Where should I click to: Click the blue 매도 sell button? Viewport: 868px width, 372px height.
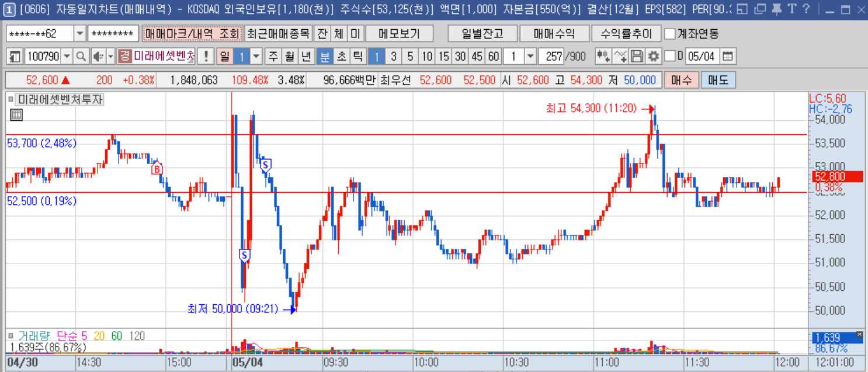click(718, 80)
